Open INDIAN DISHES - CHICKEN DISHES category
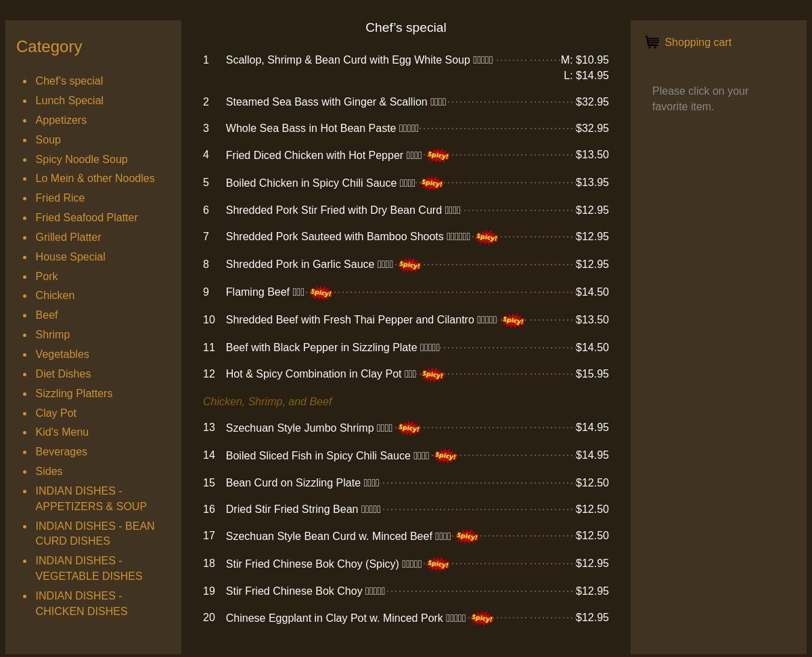812x657 pixels. click(x=81, y=604)
